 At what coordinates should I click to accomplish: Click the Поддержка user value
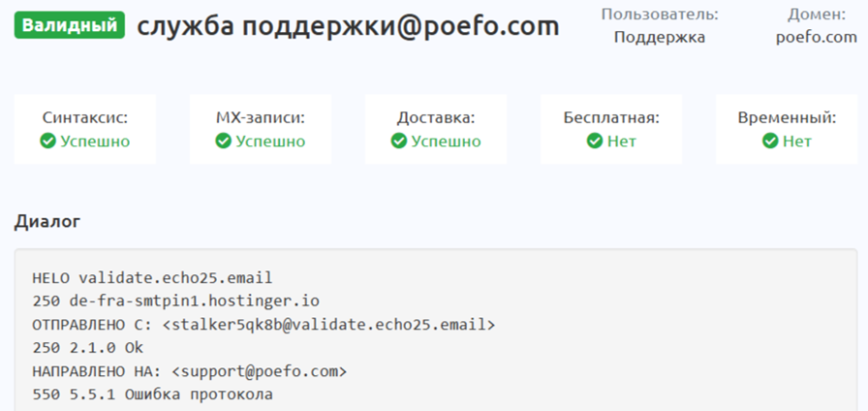pyautogui.click(x=660, y=38)
